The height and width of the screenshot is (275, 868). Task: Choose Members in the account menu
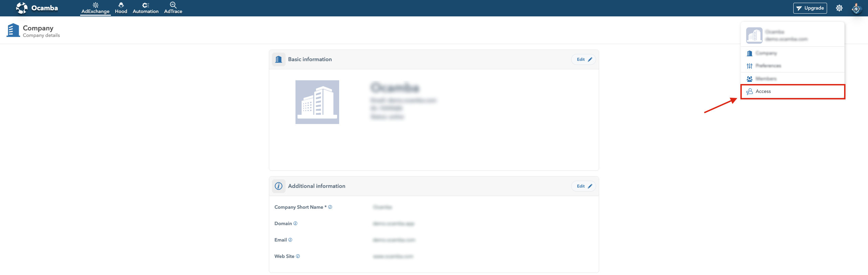point(766,79)
